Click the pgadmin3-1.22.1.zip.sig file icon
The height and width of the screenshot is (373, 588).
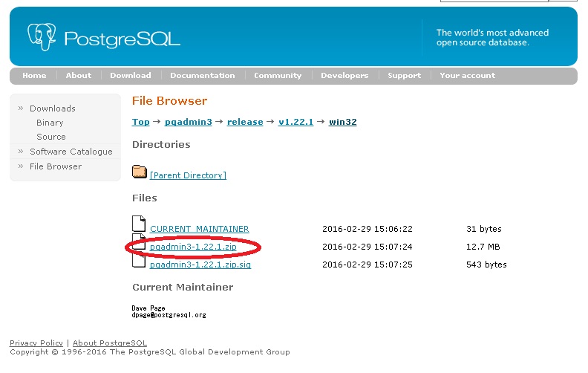click(x=139, y=260)
